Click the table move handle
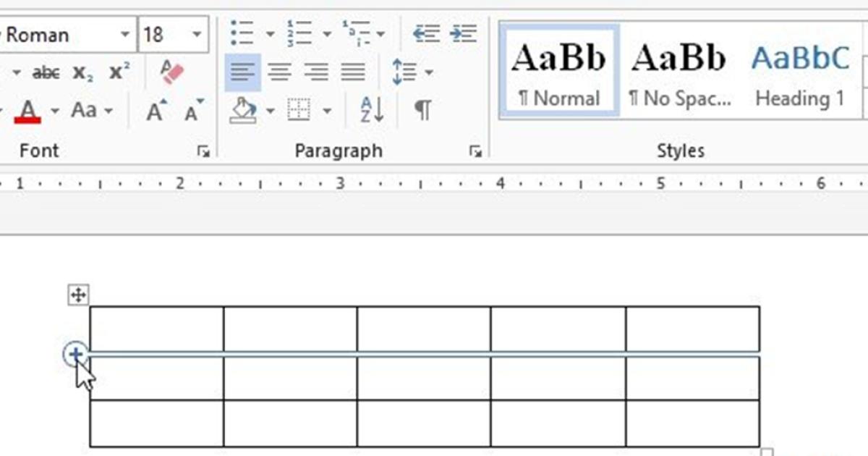The image size is (868, 456). 78,295
